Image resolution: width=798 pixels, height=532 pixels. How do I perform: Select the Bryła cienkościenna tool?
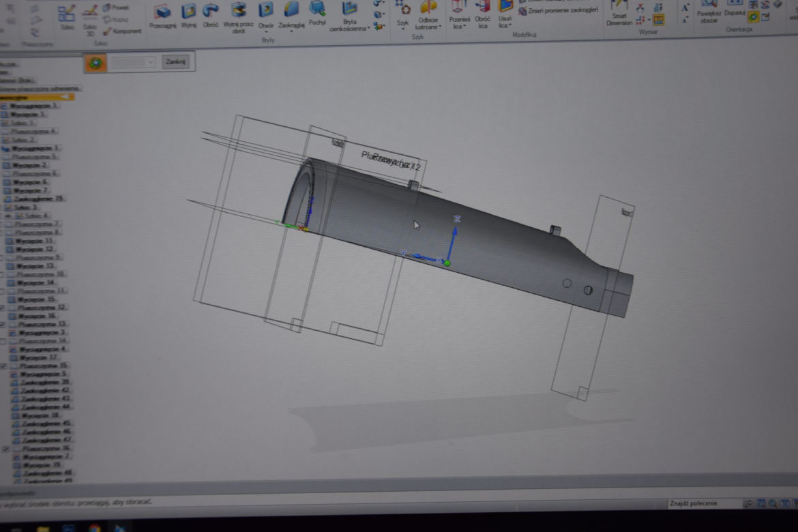(x=349, y=16)
